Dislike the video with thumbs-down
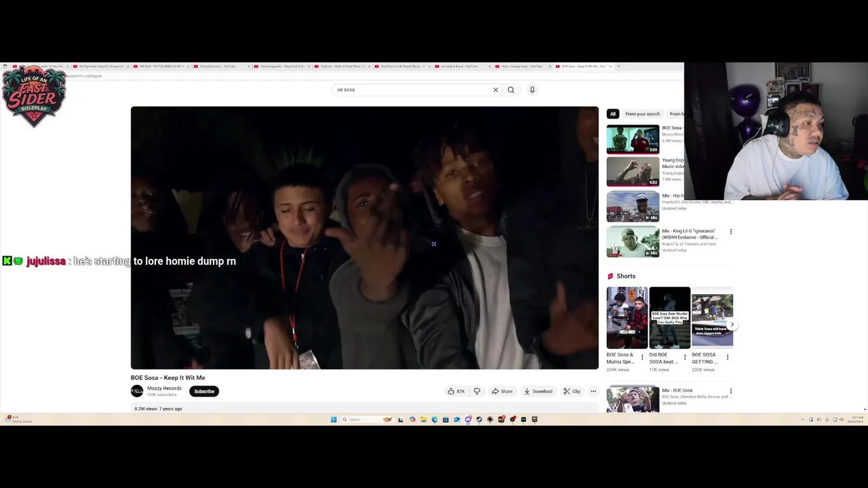868x488 pixels. pos(477,391)
